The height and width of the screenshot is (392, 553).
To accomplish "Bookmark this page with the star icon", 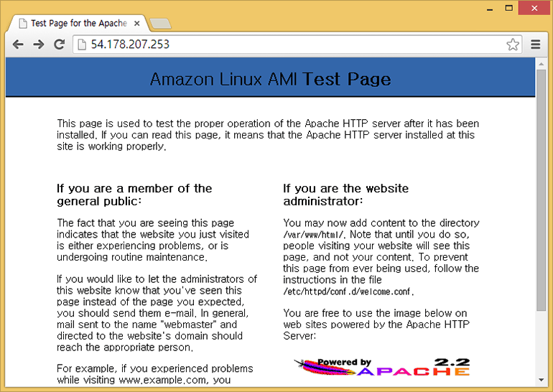I will pos(512,45).
